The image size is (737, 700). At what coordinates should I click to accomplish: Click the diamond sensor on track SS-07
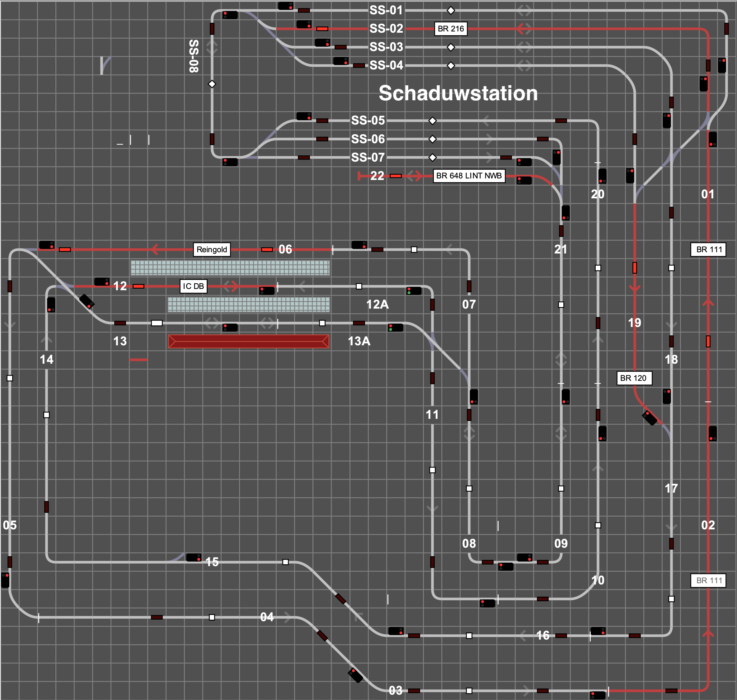(x=432, y=158)
